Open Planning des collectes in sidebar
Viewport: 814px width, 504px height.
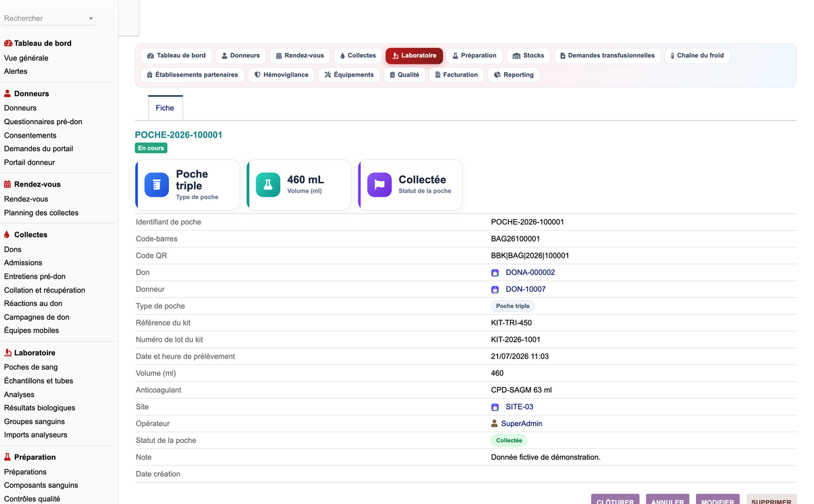point(41,213)
